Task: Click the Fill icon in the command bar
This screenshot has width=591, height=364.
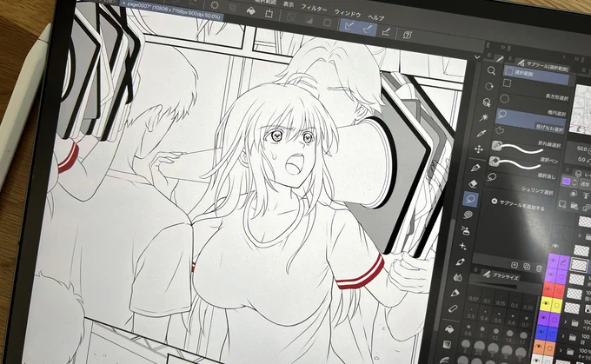Action: (x=250, y=11)
